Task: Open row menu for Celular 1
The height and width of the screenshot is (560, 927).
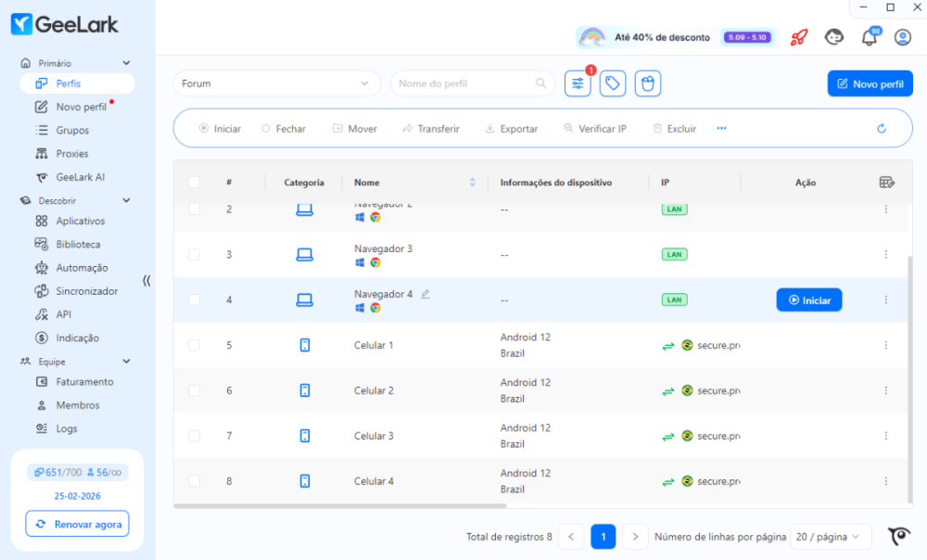Action: point(885,345)
